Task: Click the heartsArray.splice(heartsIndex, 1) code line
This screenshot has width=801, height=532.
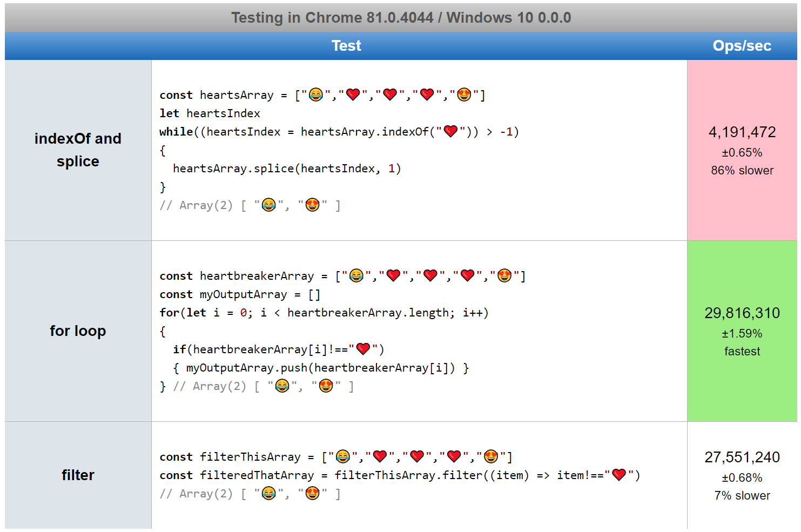Action: [x=287, y=169]
